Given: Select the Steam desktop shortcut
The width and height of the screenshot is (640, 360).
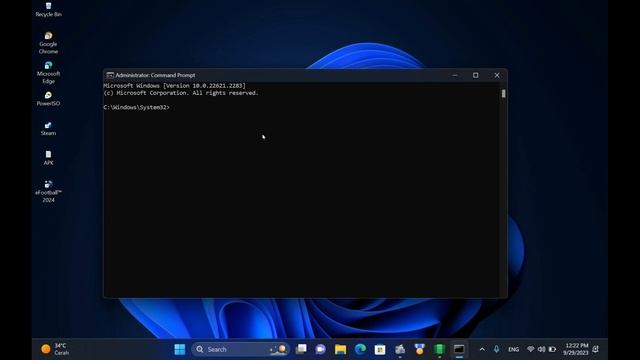Looking at the screenshot, I should click(x=48, y=129).
